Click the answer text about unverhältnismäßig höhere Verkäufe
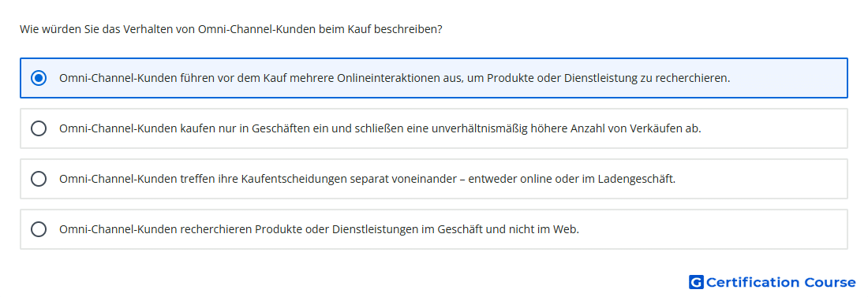868x297 pixels. (x=380, y=128)
